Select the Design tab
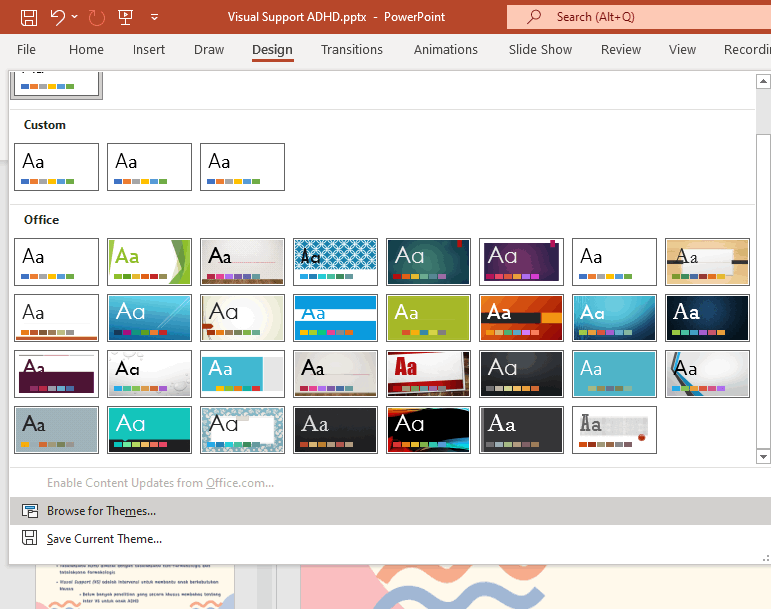Viewport: 771px width, 609px height. [x=272, y=50]
